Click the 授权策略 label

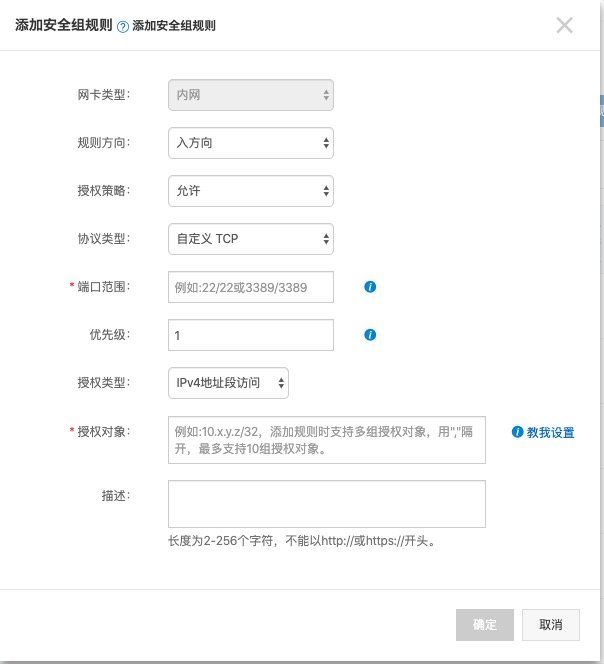click(103, 191)
